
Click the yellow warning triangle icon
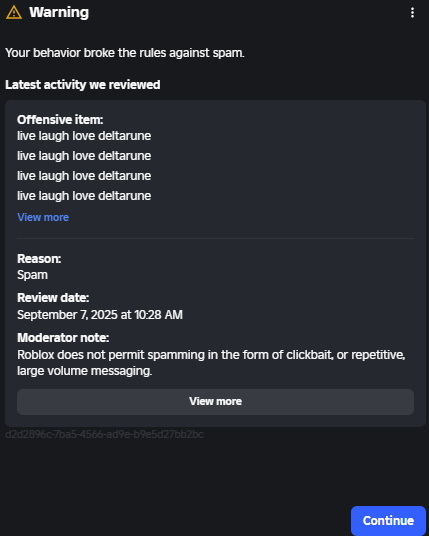click(14, 12)
